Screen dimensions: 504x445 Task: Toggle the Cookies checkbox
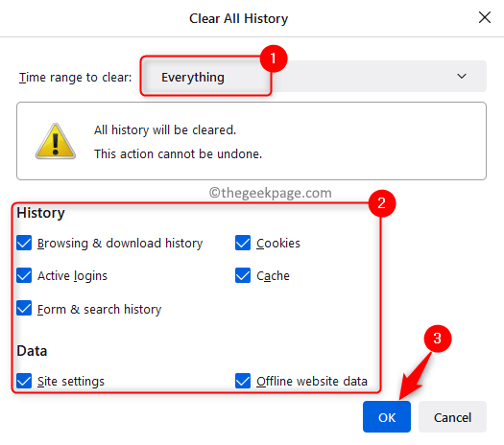tap(243, 243)
